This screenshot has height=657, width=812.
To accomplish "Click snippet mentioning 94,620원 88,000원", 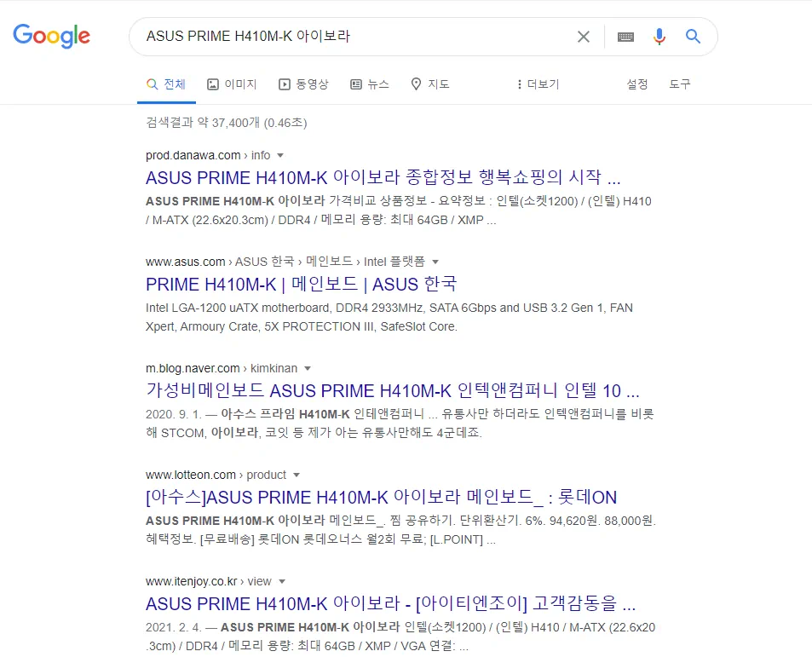I will coord(400,530).
